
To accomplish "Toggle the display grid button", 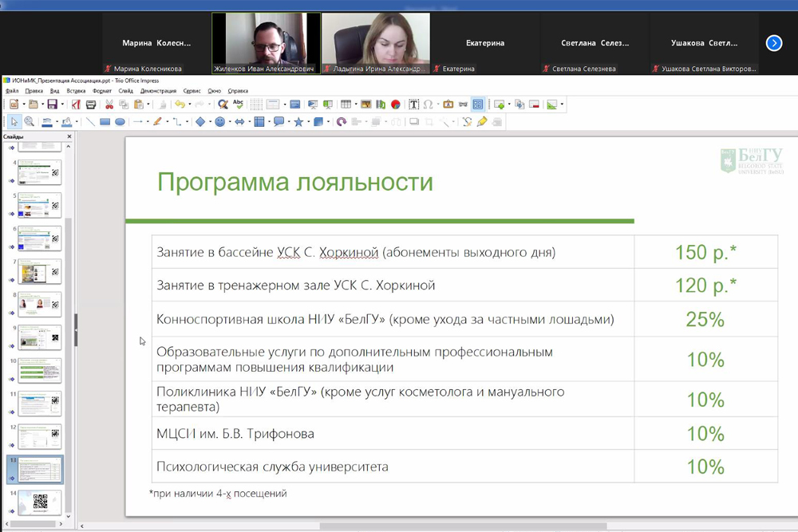I will click(x=256, y=104).
